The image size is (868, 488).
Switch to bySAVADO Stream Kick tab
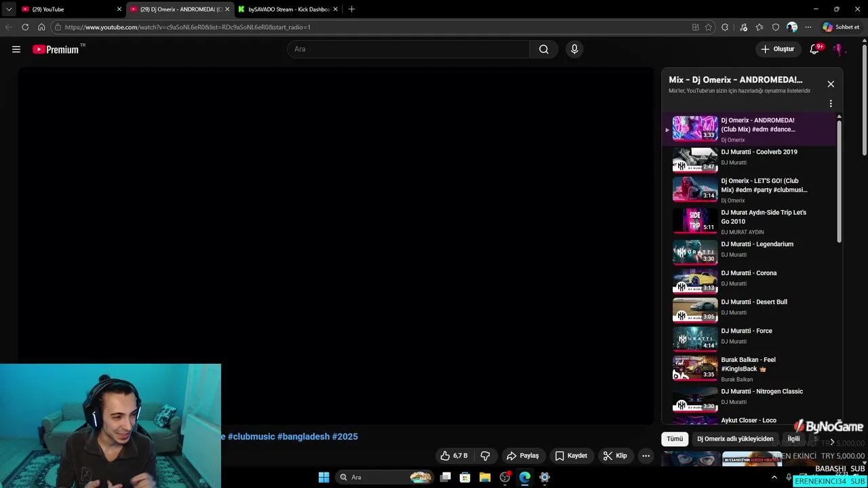click(288, 9)
